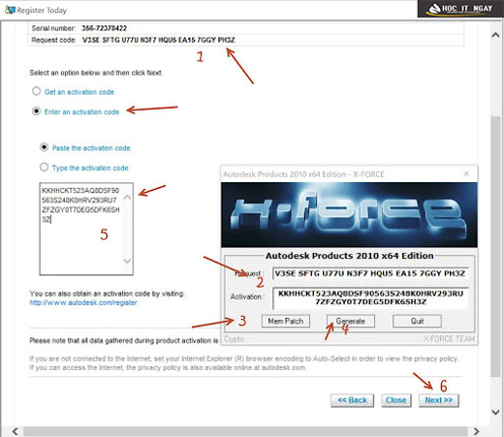Select the 'Get an activation code' radio button

[x=36, y=91]
